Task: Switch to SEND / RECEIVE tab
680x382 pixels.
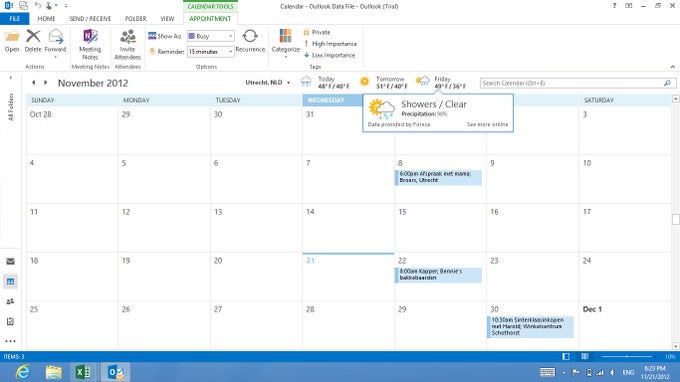Action: point(90,19)
